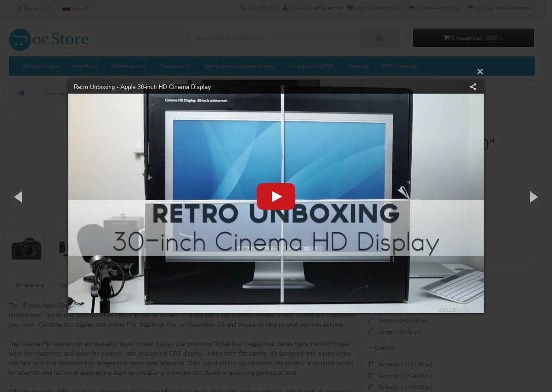The image size is (552, 392).
Task: Select the Medium (+24.00 р.) radio option
Action: pyautogui.click(x=371, y=320)
